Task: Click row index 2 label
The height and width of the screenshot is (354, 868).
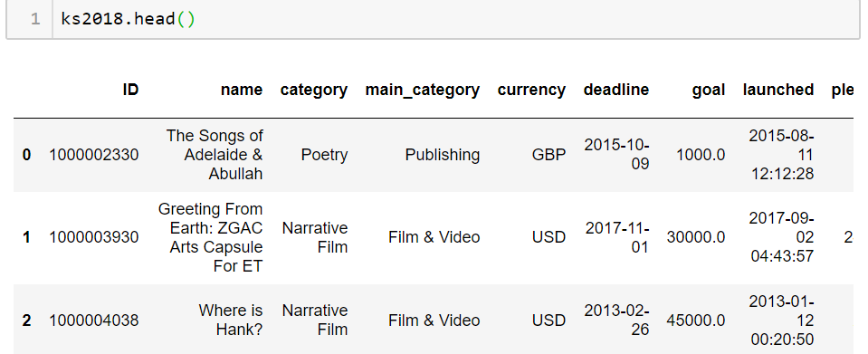Action: [26, 321]
